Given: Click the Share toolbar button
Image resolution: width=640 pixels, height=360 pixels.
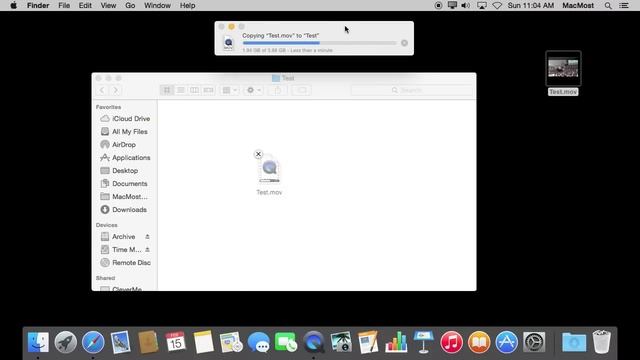Looking at the screenshot, I should pyautogui.click(x=278, y=90).
